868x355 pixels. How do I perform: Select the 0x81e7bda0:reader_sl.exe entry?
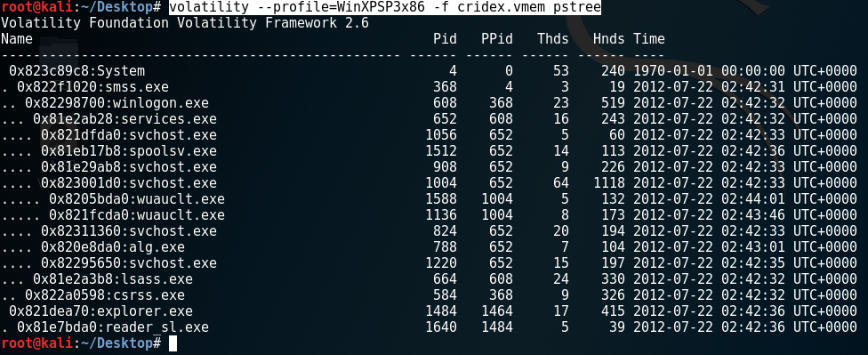pyautogui.click(x=113, y=327)
